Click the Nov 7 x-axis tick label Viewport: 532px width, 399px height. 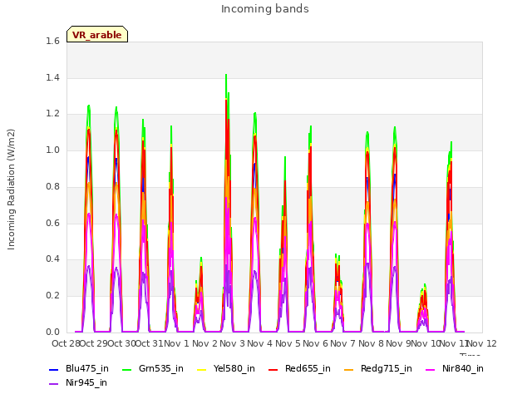click(342, 343)
